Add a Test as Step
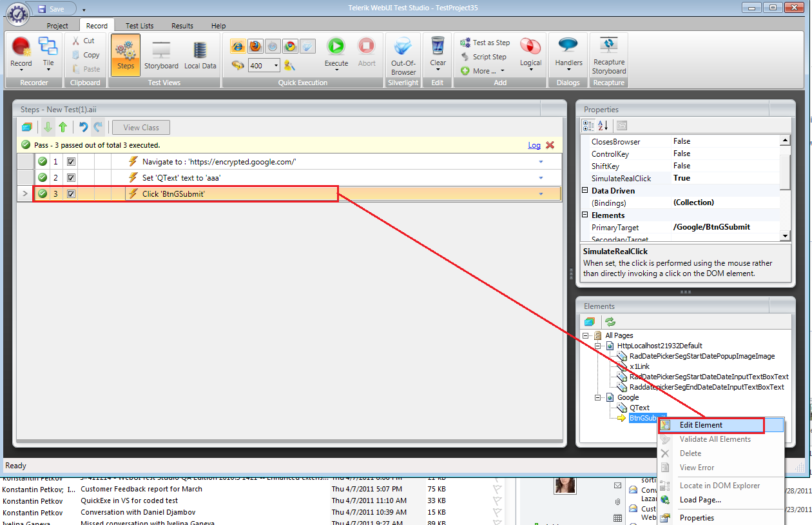The height and width of the screenshot is (525, 812). coord(485,43)
